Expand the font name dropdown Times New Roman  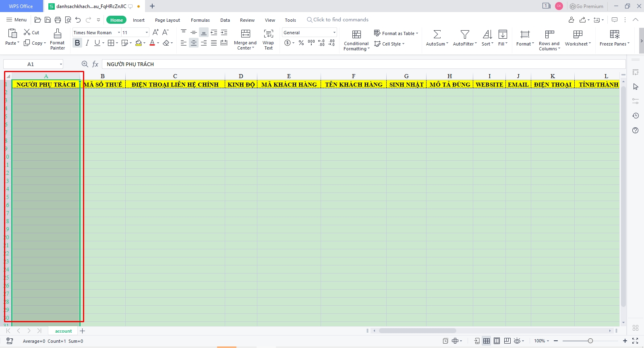pos(119,33)
